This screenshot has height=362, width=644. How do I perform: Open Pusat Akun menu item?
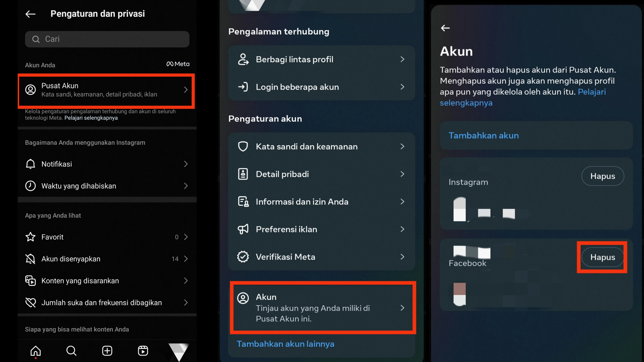(107, 90)
